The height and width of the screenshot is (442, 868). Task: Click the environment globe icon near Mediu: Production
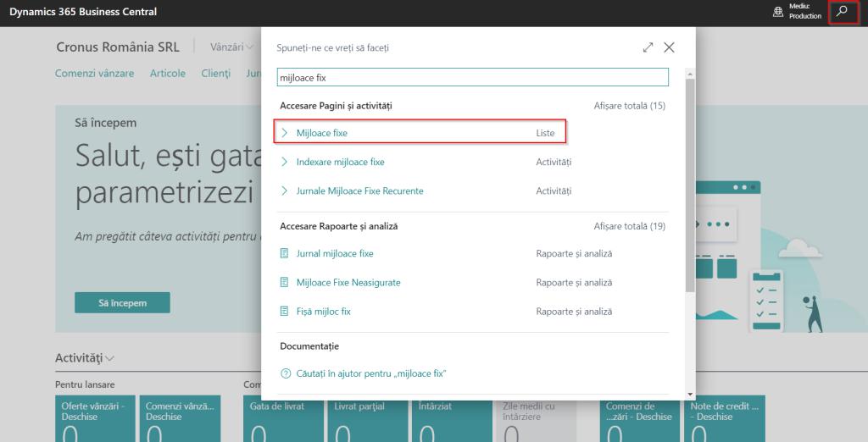coord(778,12)
